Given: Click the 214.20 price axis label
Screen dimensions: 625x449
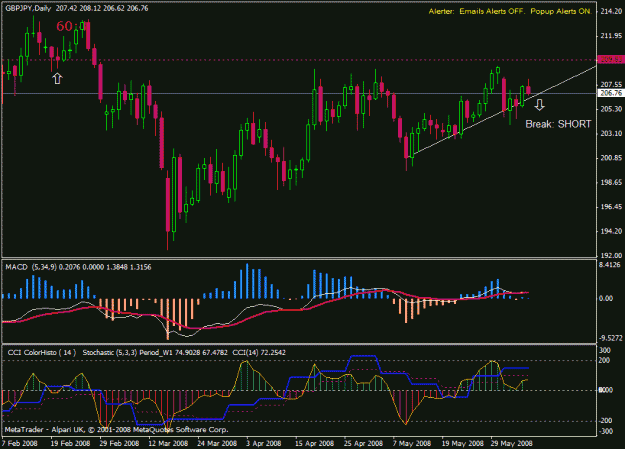Looking at the screenshot, I should point(611,12).
